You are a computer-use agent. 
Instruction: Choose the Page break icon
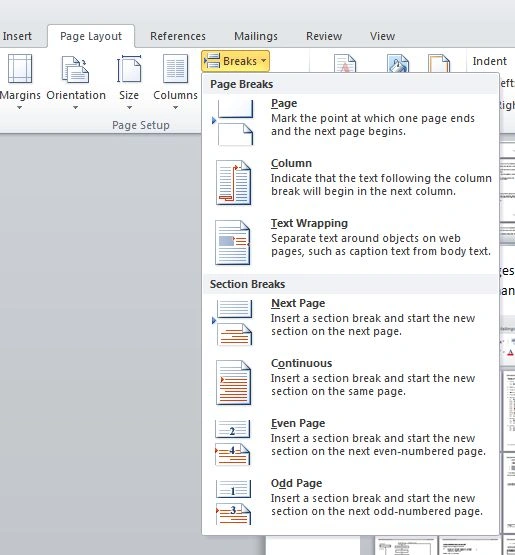233,122
